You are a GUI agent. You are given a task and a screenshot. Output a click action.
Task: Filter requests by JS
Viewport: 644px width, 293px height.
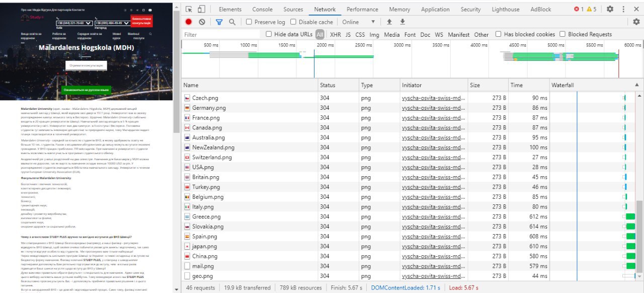point(348,35)
